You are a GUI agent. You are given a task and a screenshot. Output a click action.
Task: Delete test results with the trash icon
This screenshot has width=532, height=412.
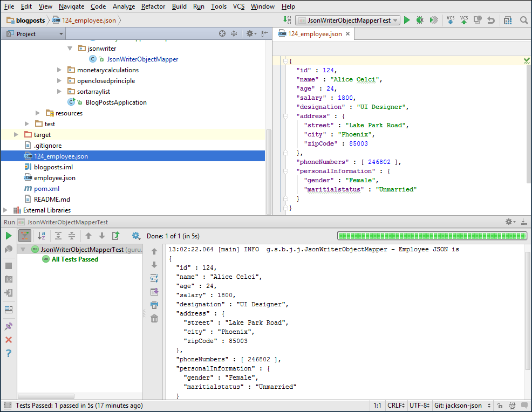click(154, 318)
